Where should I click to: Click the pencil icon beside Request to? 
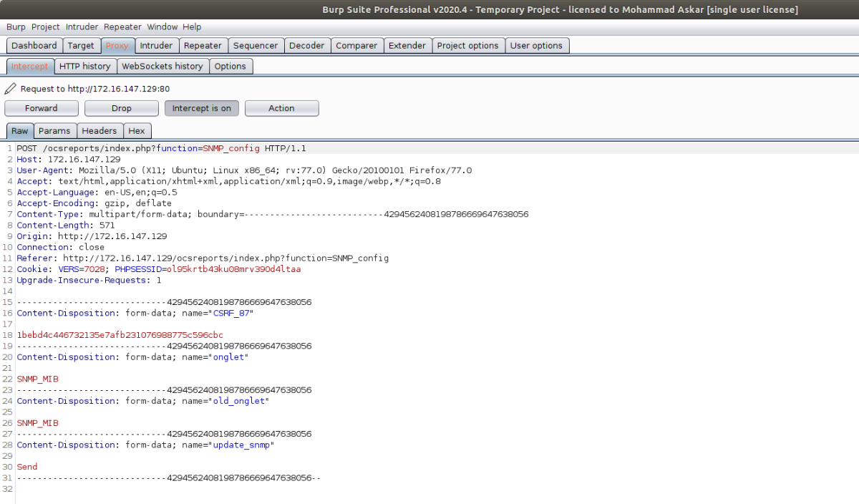point(10,89)
